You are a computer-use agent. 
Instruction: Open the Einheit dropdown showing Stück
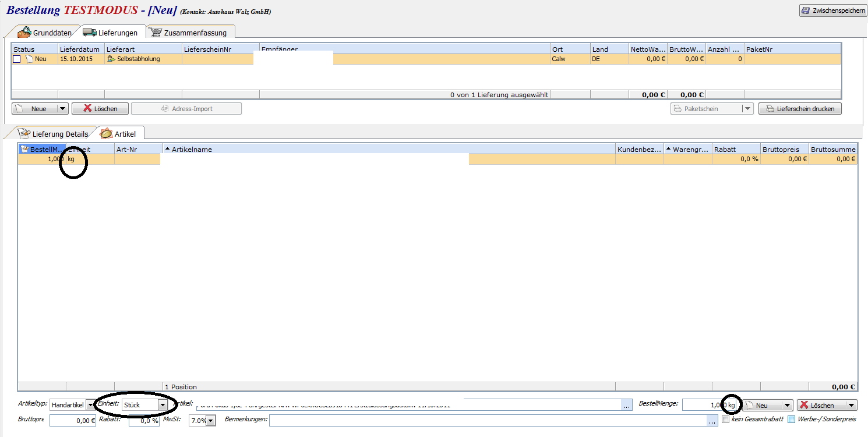(163, 405)
